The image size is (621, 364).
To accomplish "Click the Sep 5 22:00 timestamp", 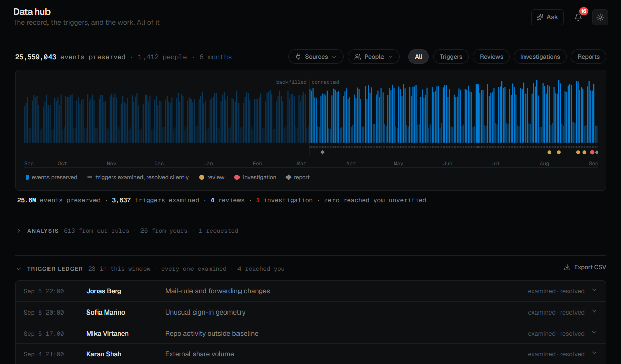I will (44, 291).
